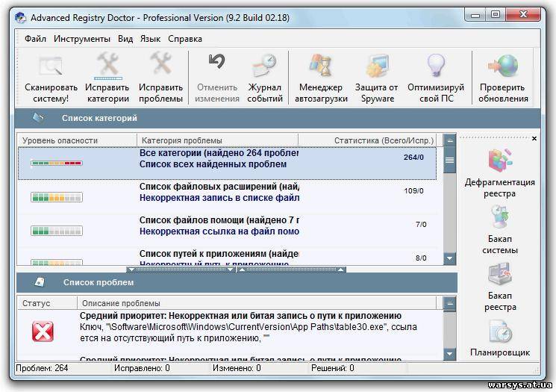The height and width of the screenshot is (392, 556).
Task: Select the Список файлов помощи row
Action: click(228, 230)
